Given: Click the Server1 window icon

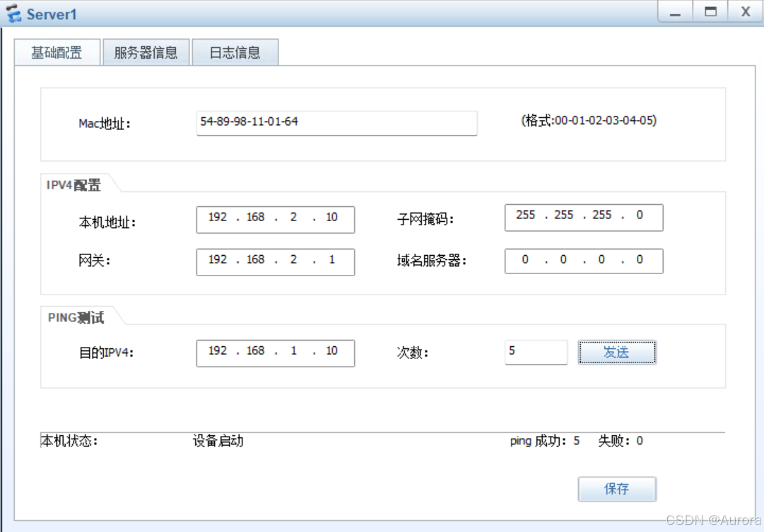Looking at the screenshot, I should (x=13, y=13).
